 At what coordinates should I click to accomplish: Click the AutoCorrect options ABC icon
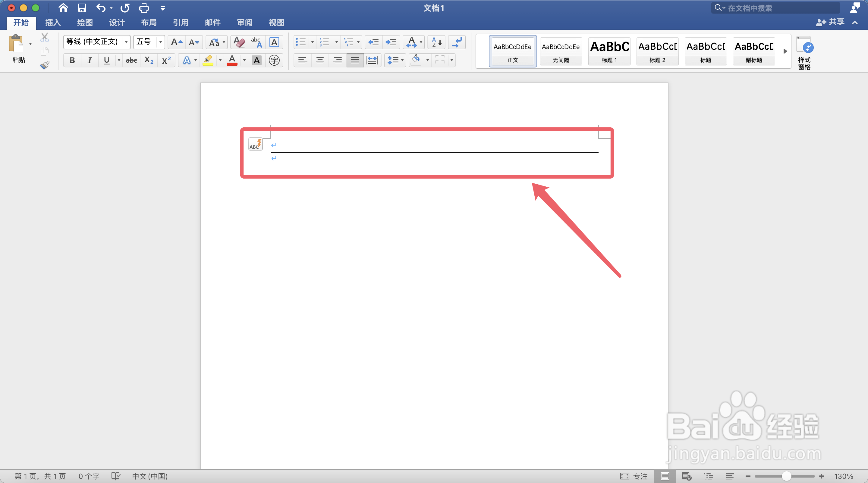point(255,144)
